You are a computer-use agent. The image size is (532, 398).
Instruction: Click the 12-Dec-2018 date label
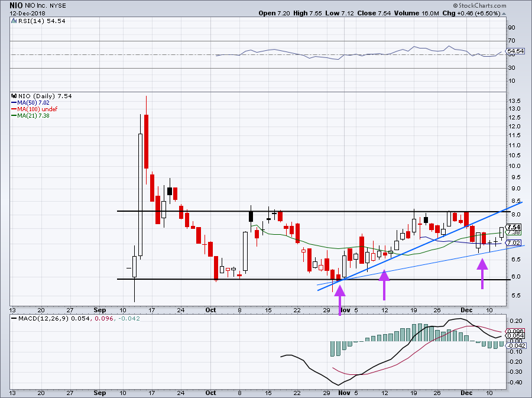(x=27, y=14)
